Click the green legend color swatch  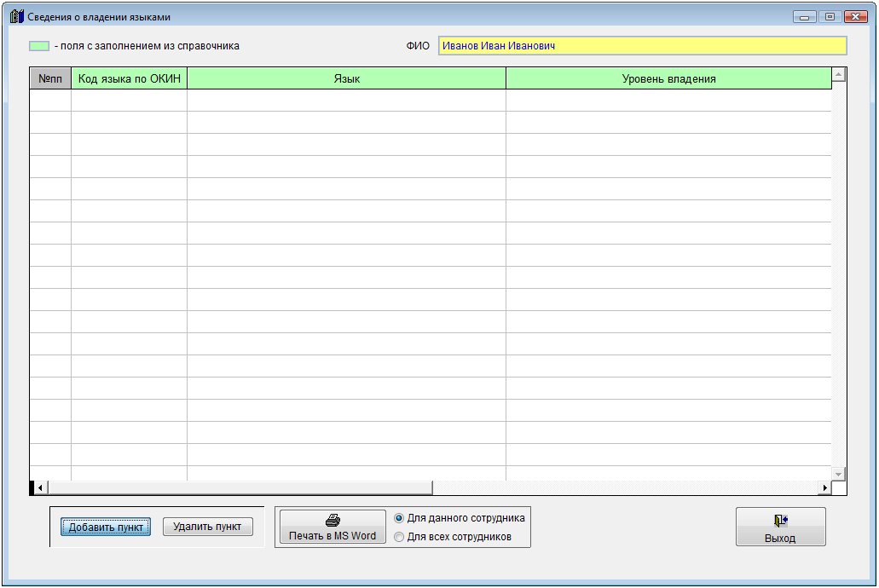pyautogui.click(x=39, y=46)
